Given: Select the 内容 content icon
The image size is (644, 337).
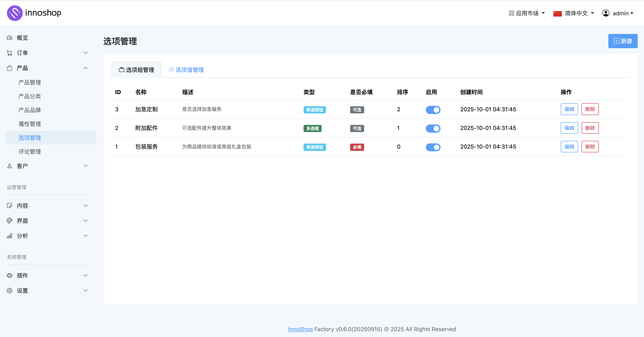Looking at the screenshot, I should 9,206.
